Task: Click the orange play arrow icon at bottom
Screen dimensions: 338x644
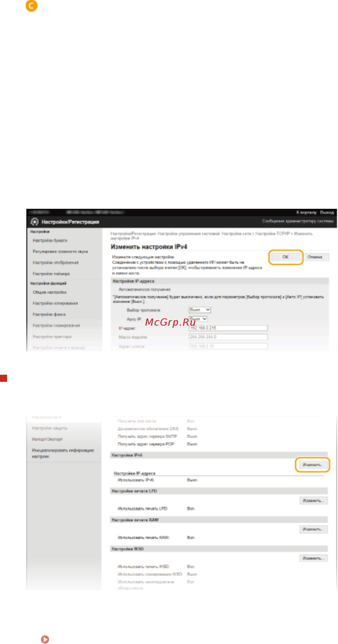Action: point(45,639)
